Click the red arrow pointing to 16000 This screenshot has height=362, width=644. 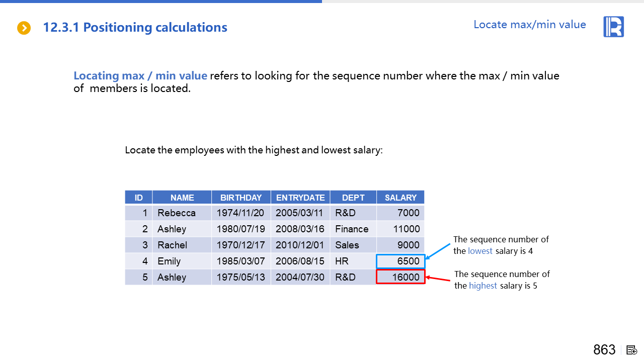[439, 278]
